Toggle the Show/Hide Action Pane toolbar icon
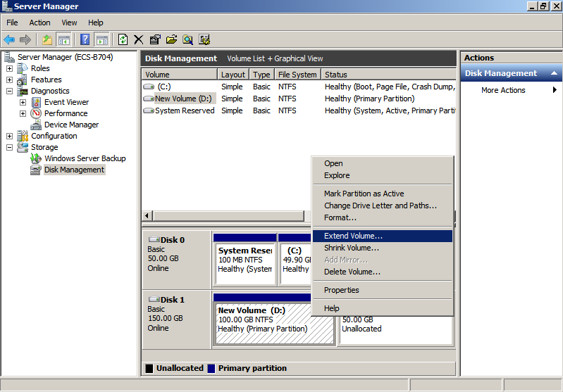This screenshot has width=563, height=392. click(x=102, y=39)
